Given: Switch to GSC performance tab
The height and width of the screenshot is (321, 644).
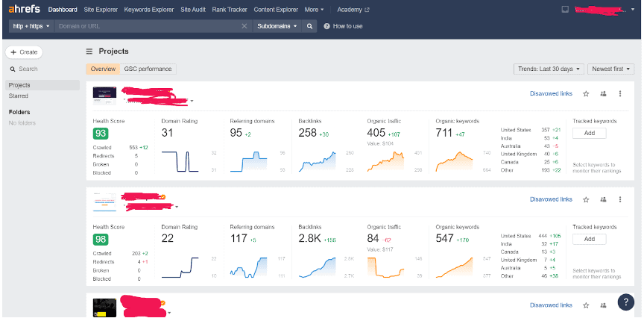Looking at the screenshot, I should pos(148,69).
